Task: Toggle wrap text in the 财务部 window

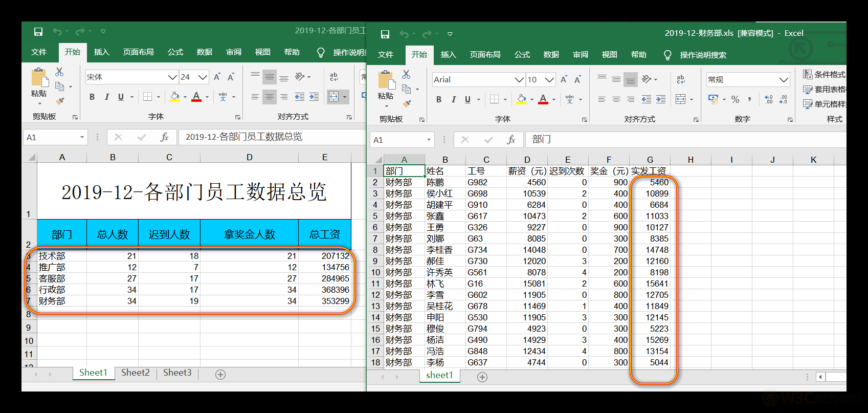Action: pyautogui.click(x=681, y=79)
